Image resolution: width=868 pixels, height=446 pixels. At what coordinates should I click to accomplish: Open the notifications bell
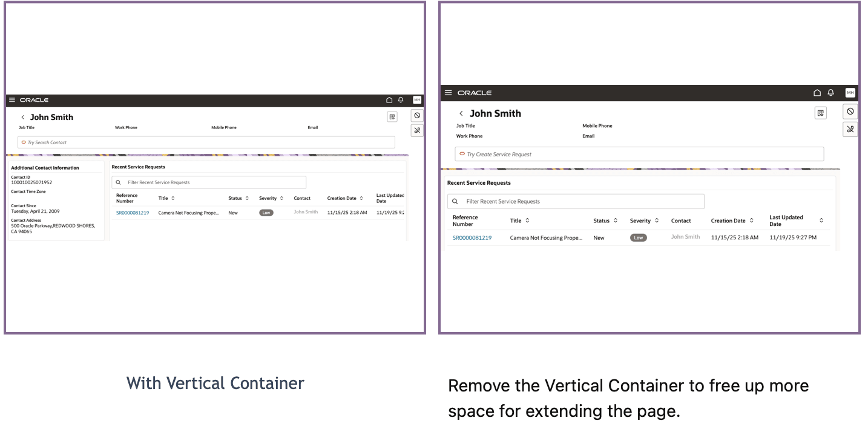coord(831,92)
